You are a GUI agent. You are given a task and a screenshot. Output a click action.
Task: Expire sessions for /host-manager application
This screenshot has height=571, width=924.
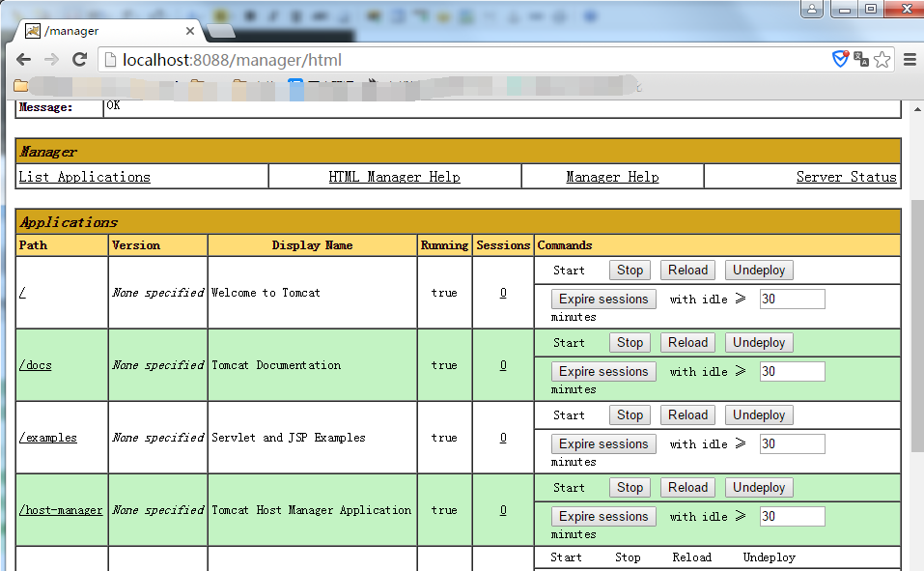603,517
